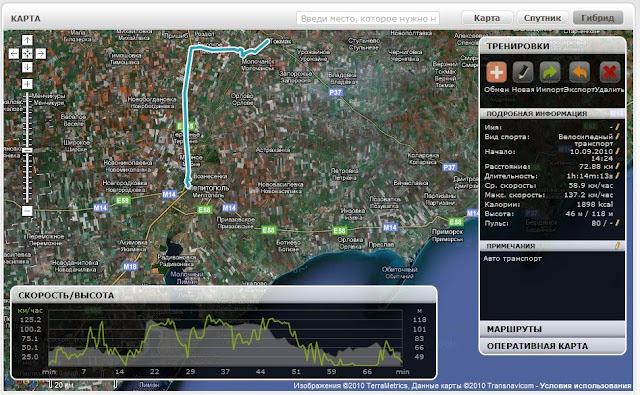Screen dimensions: 640x395
Task: Edit the Вид спорта field pencil
Action: (x=618, y=136)
